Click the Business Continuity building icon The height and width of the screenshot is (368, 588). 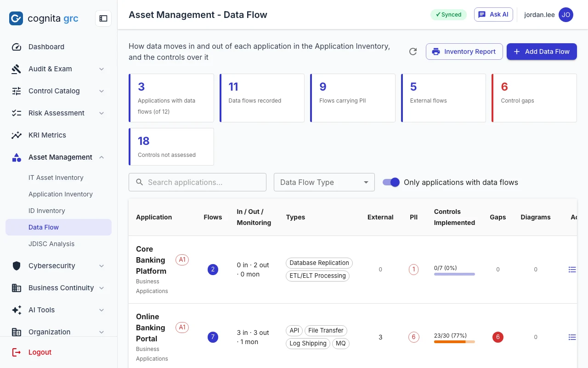coord(17,288)
